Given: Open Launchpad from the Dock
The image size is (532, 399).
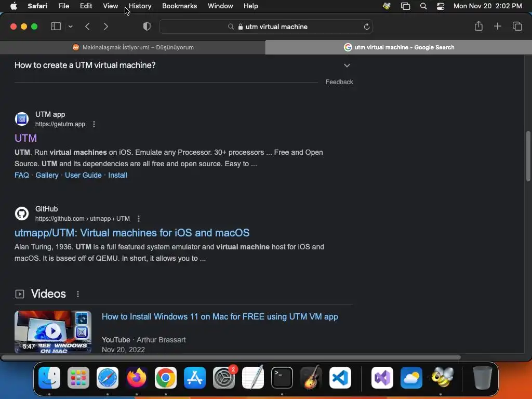Looking at the screenshot, I should (78, 378).
